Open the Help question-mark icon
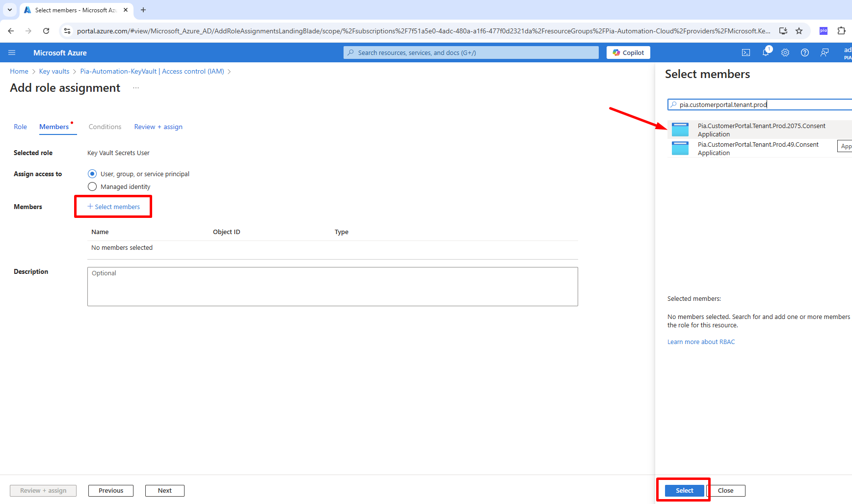The height and width of the screenshot is (504, 852). 805,53
